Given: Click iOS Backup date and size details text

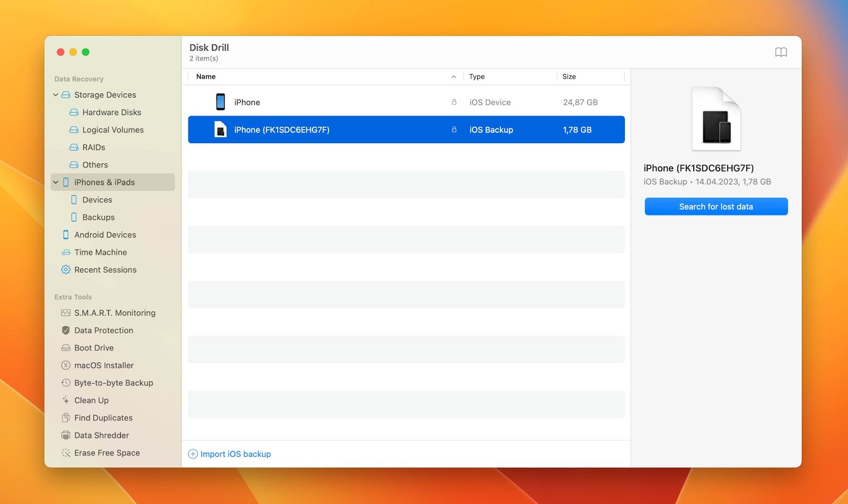Looking at the screenshot, I should point(707,182).
